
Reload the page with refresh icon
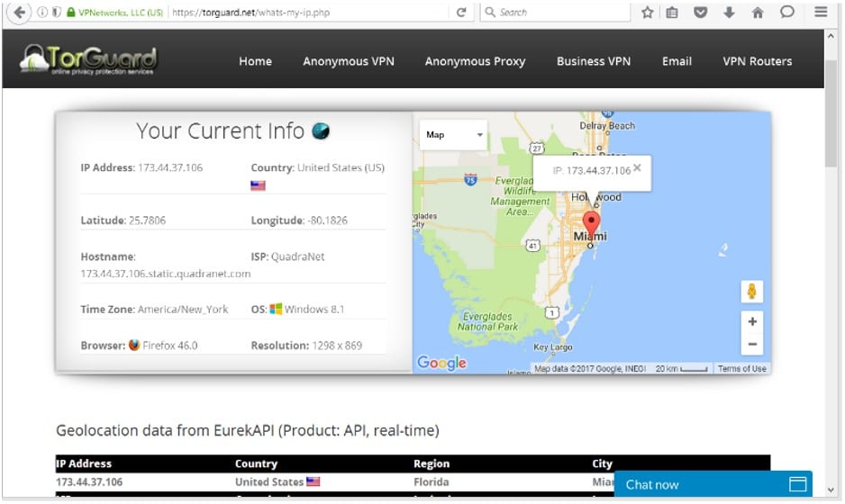(x=460, y=12)
